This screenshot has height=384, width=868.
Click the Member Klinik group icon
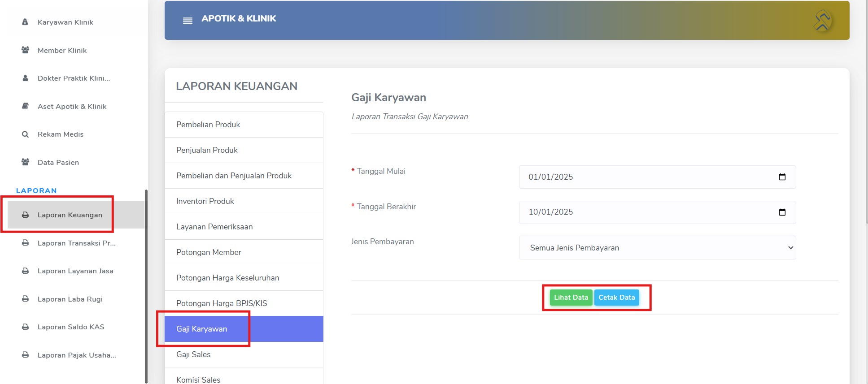click(x=25, y=50)
